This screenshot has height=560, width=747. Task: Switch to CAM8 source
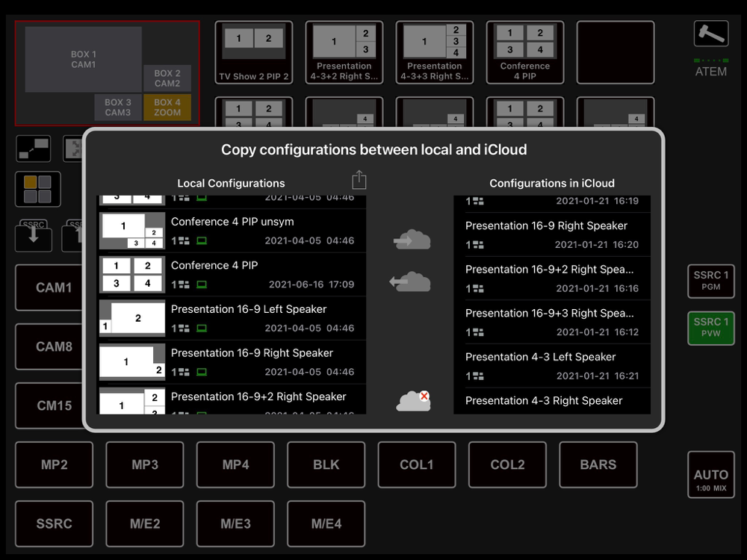(x=54, y=346)
